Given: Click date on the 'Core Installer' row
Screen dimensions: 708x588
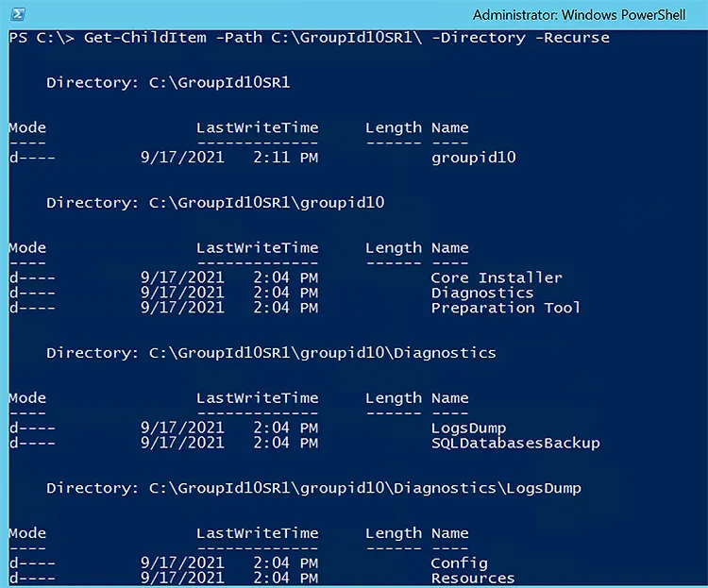Looking at the screenshot, I should coord(182,277).
